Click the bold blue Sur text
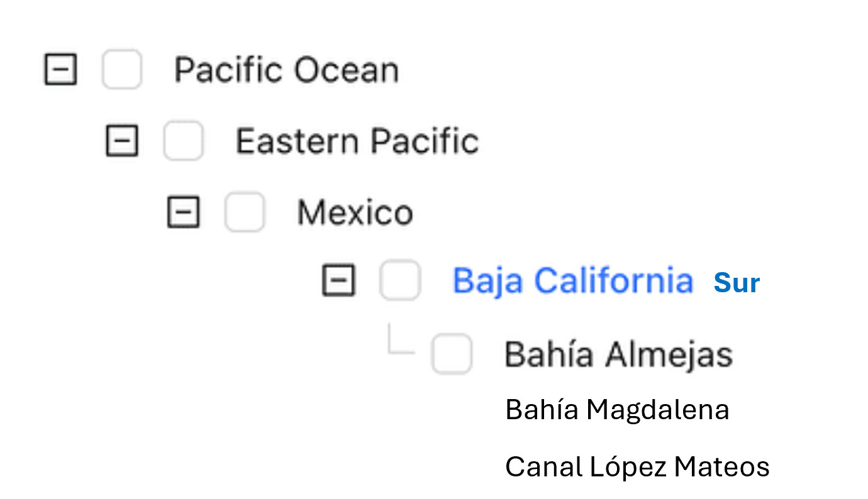Image resolution: width=868 pixels, height=499 pixels. coord(737,283)
